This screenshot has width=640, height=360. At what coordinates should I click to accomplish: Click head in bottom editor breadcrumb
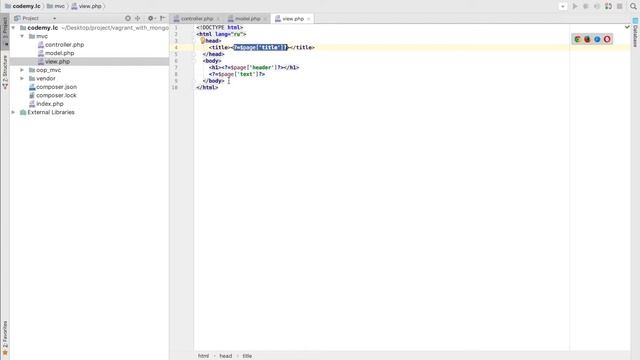[225, 356]
